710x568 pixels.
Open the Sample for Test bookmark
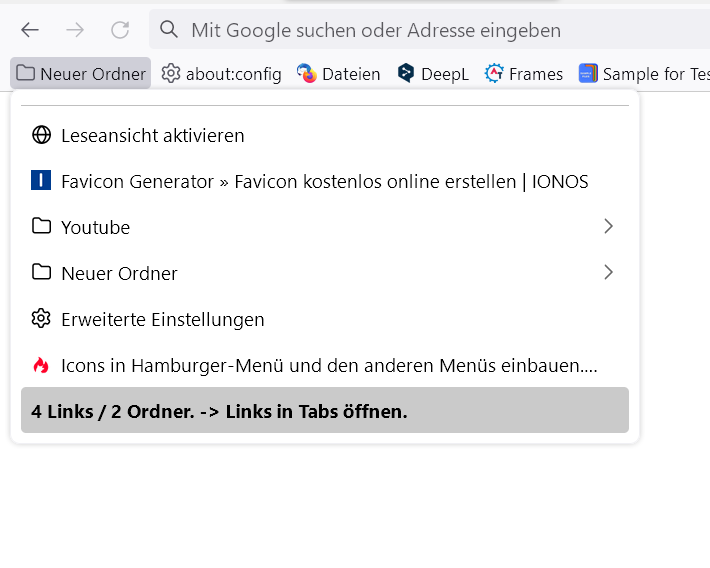pos(643,74)
